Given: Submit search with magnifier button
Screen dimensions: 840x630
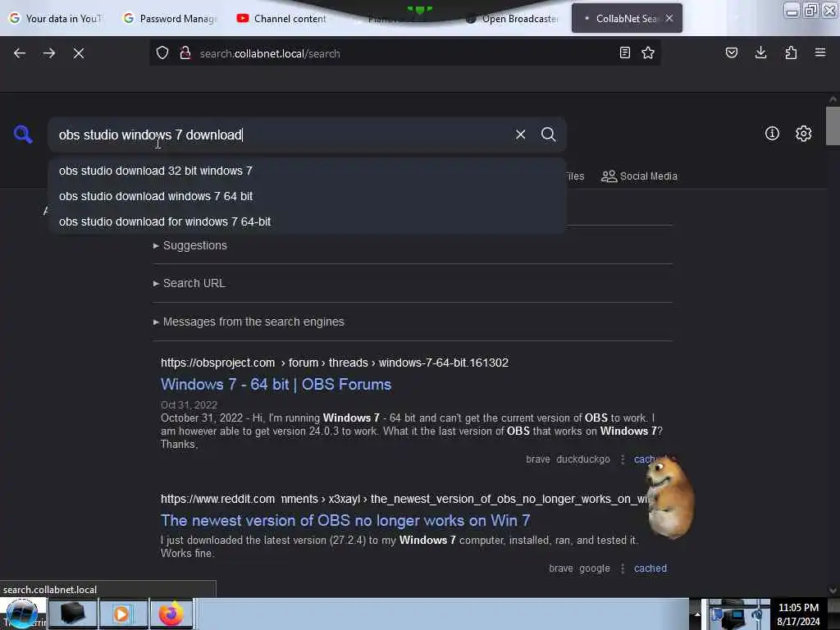Looking at the screenshot, I should pyautogui.click(x=548, y=135).
